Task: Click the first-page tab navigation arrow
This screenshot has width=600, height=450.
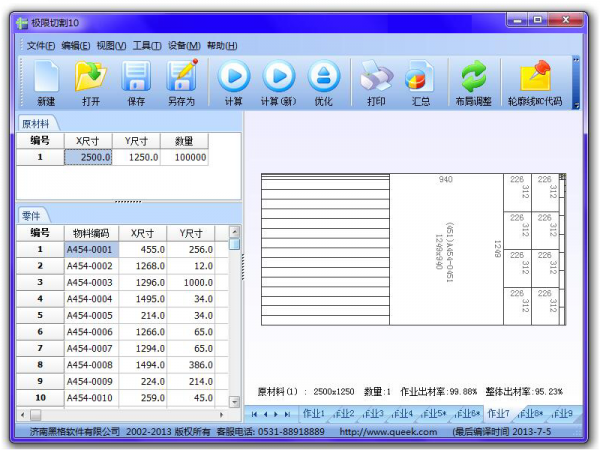Action: pos(254,414)
